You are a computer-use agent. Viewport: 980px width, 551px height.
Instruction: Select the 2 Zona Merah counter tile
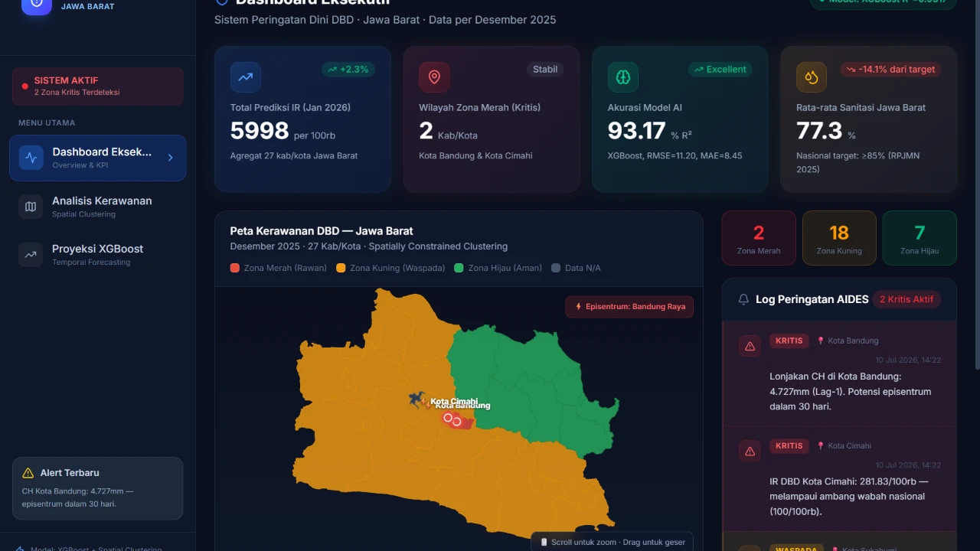[759, 238]
